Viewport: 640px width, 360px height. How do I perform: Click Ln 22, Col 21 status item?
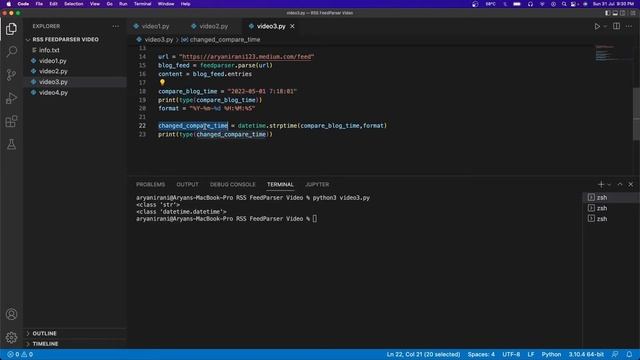pyautogui.click(x=423, y=355)
